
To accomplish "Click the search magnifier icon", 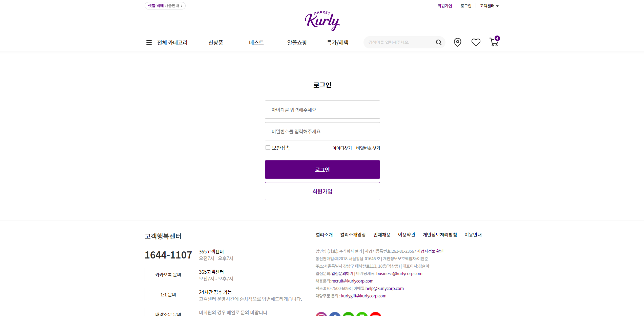I will coord(438,42).
